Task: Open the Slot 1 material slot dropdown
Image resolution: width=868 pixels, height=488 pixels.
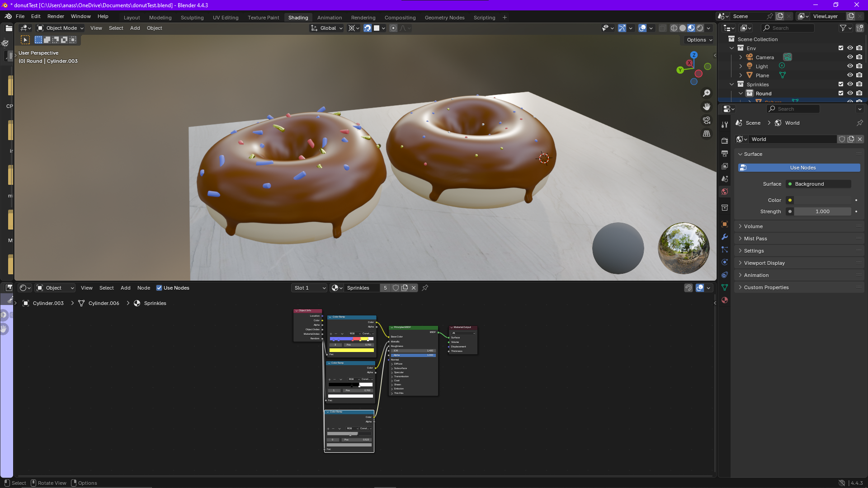Action: click(x=310, y=288)
